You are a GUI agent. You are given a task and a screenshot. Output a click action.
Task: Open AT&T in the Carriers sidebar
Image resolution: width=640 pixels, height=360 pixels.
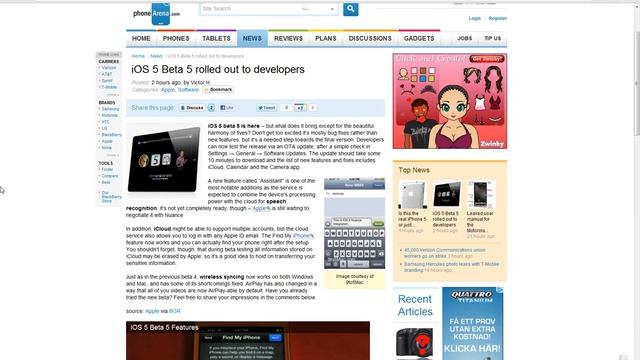click(x=107, y=74)
